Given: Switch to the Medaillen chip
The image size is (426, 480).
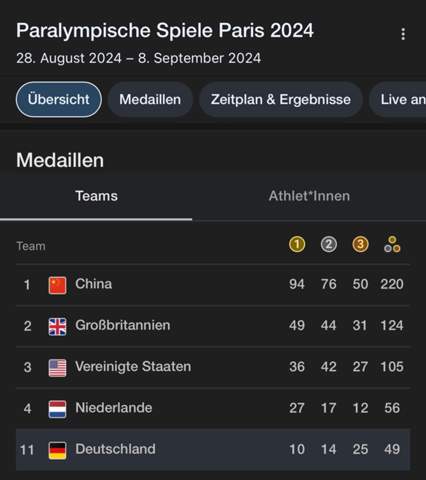Looking at the screenshot, I should click(x=150, y=99).
